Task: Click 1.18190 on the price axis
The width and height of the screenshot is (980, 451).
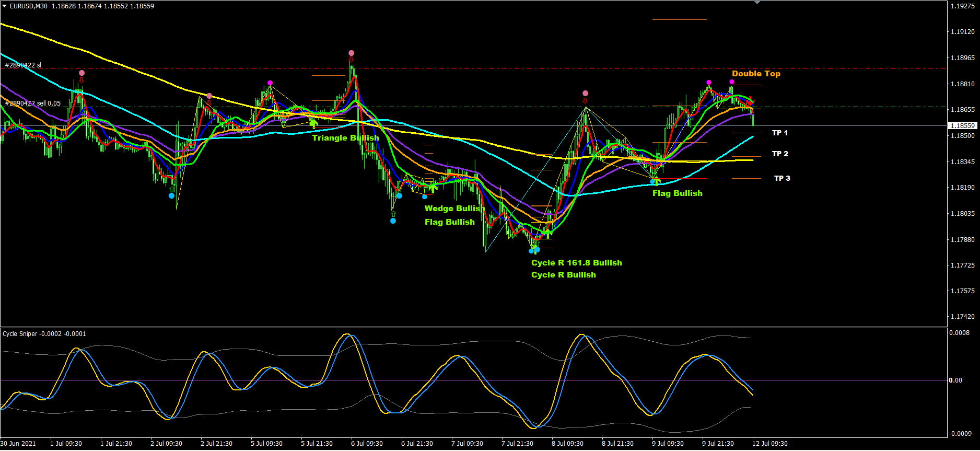Action: click(x=962, y=188)
